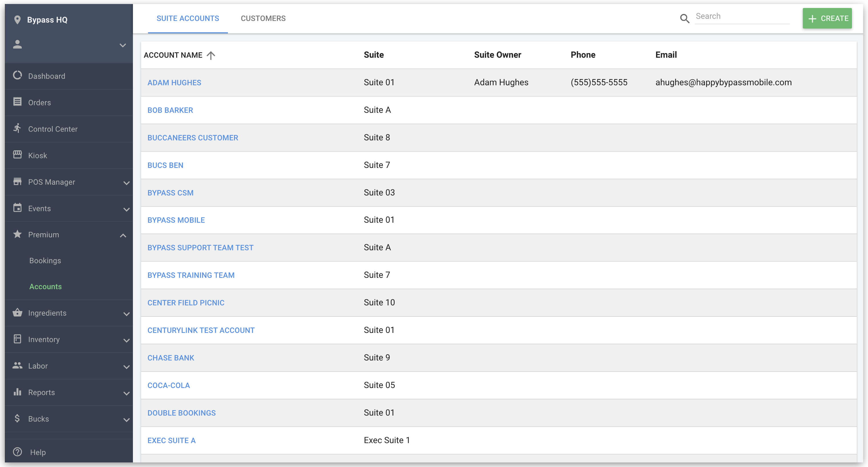Click the Bucks dollar sign icon
The height and width of the screenshot is (467, 868).
click(17, 418)
